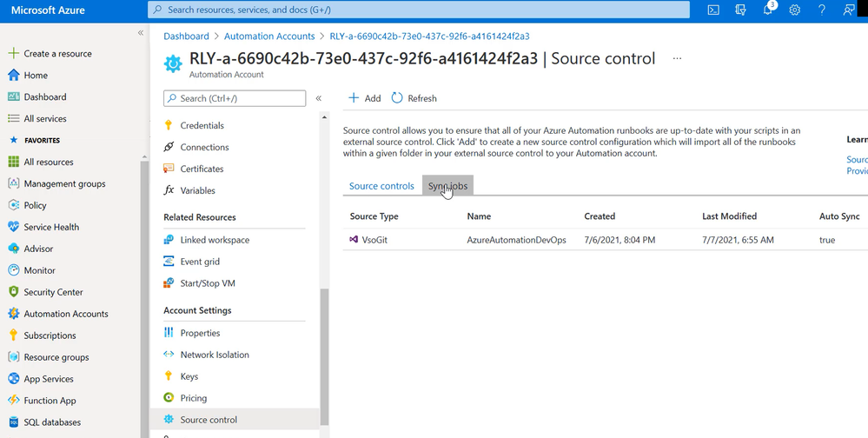Select Source control menu item
Screen dimensions: 868x438
coord(235,419)
